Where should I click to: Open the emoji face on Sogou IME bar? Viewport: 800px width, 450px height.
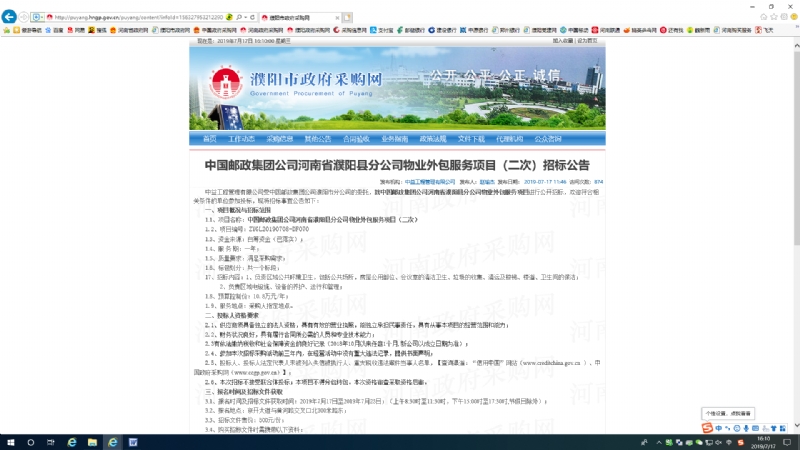pyautogui.click(x=737, y=428)
